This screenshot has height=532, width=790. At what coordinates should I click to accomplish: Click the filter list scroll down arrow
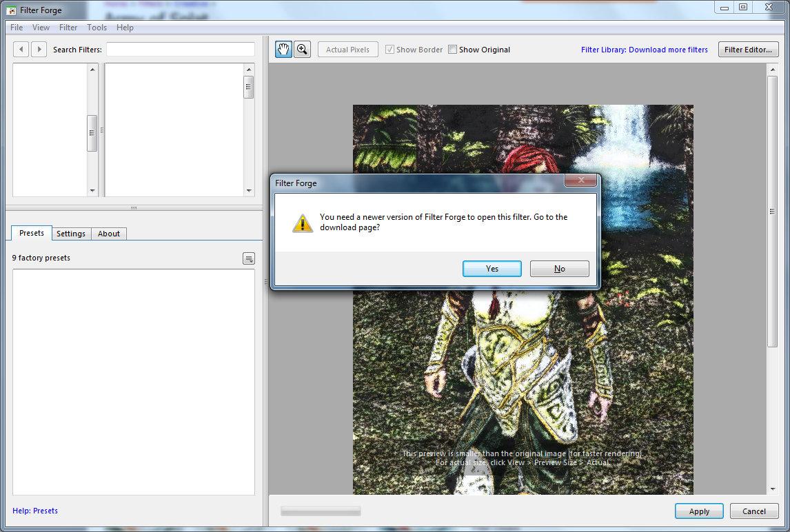pyautogui.click(x=249, y=190)
